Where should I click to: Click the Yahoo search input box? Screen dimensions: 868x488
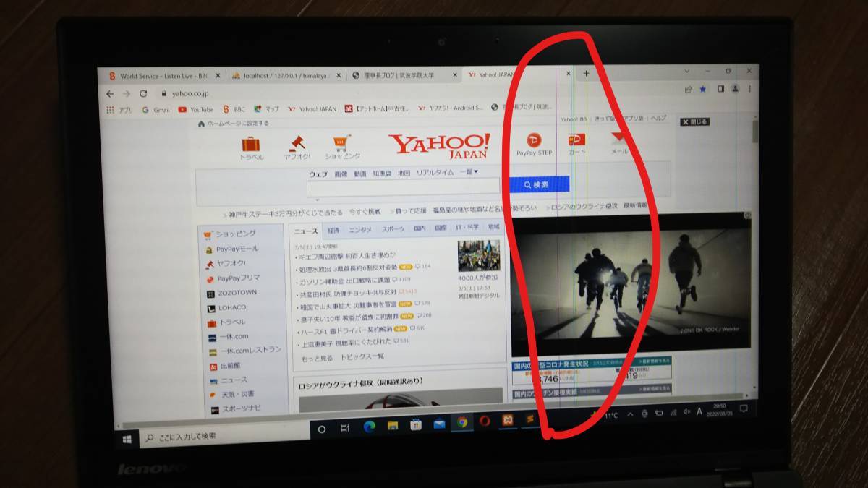[401, 187]
